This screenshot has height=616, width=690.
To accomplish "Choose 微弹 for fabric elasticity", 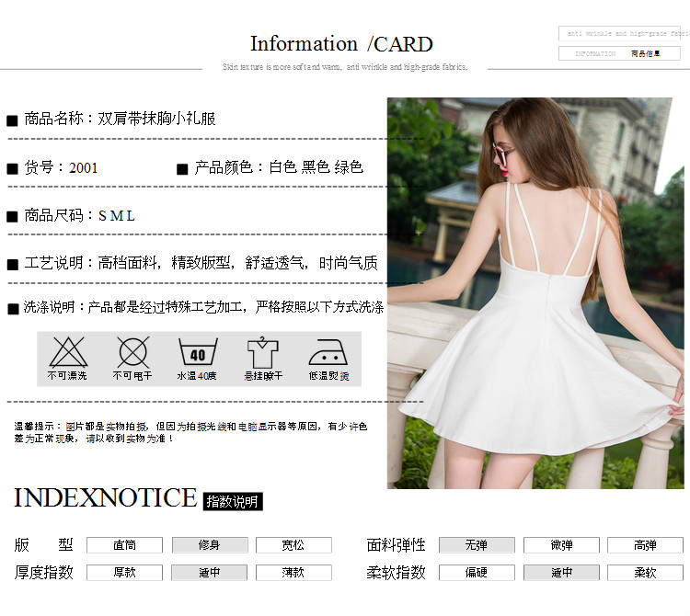I will [560, 545].
